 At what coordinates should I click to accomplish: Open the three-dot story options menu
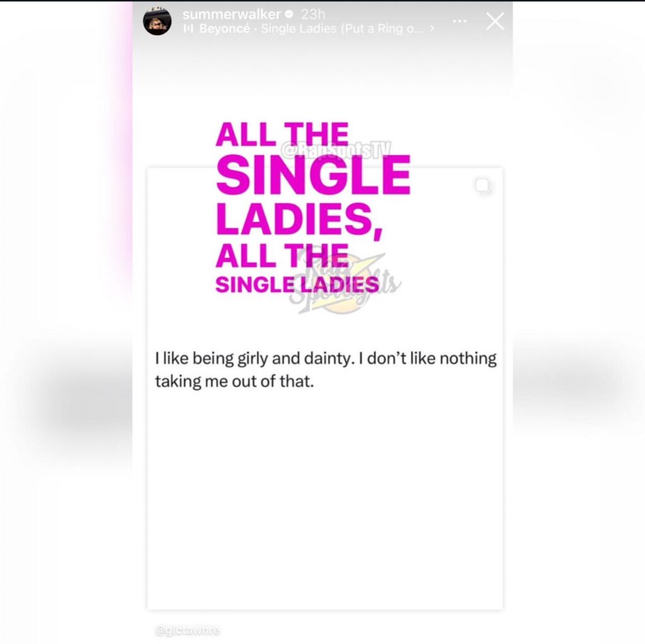459,21
